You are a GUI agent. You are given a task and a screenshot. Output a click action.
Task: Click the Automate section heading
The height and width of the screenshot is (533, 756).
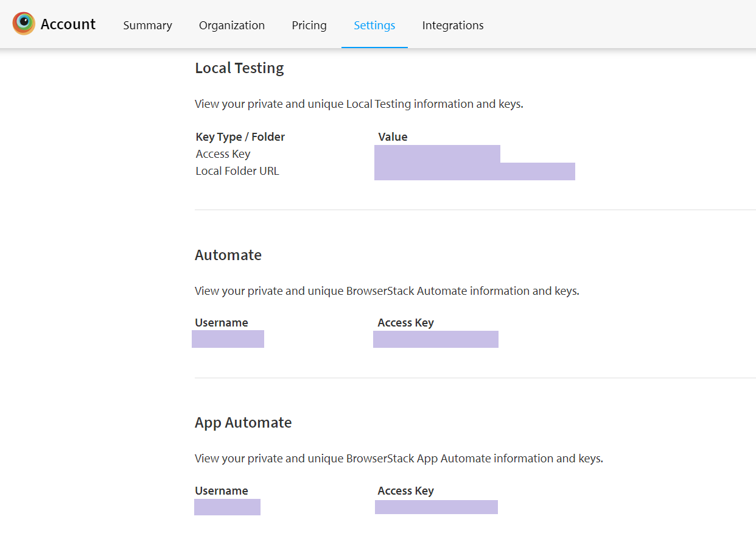tap(228, 255)
